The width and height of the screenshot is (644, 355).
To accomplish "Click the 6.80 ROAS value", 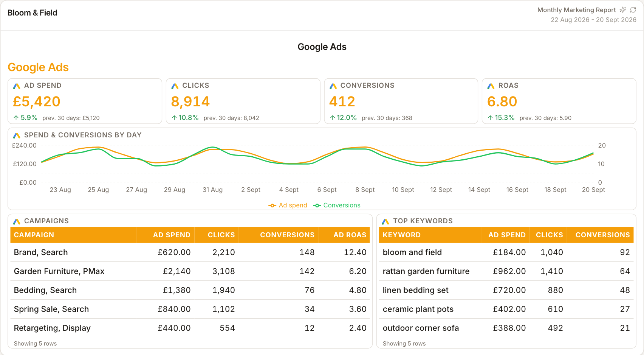I will coord(502,101).
